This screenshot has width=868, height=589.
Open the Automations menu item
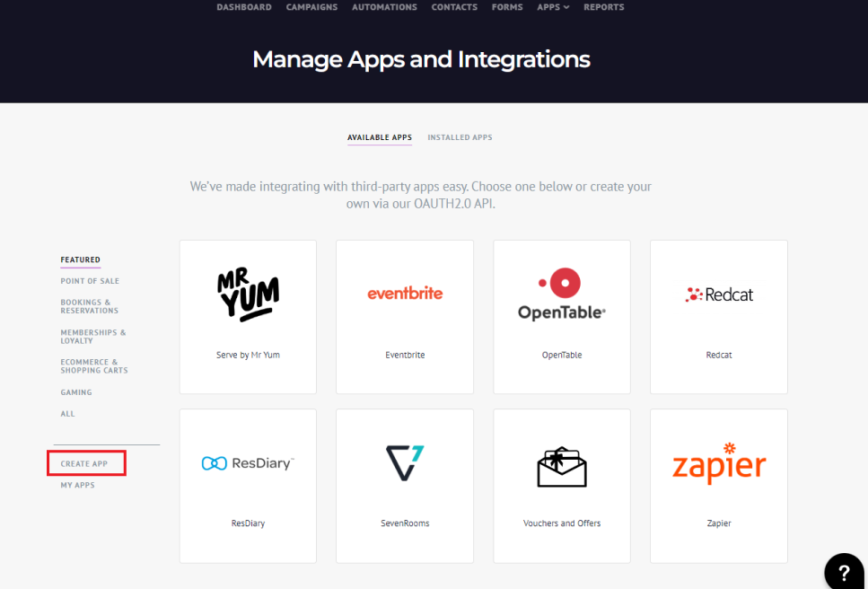point(385,7)
